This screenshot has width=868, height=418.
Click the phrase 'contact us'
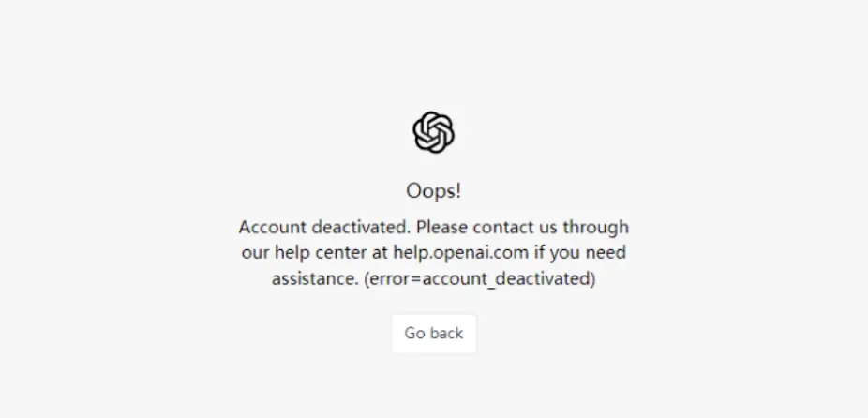click(516, 227)
